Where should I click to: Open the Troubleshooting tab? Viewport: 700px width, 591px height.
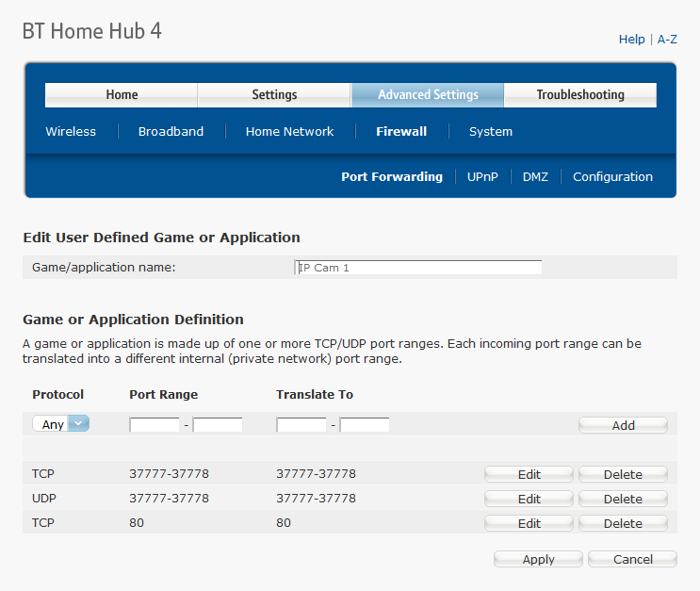pyautogui.click(x=580, y=94)
